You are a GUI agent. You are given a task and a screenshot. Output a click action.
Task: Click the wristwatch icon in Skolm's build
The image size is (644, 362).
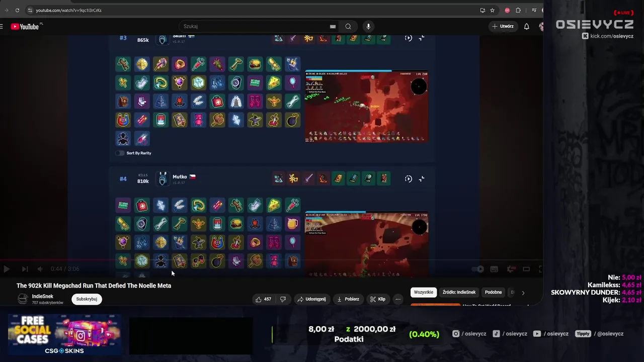236,82
